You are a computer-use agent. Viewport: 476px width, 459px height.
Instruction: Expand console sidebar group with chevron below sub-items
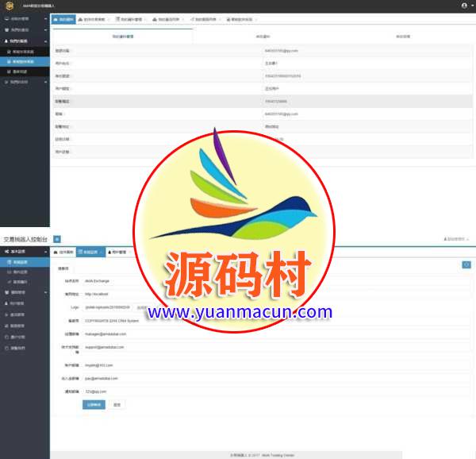point(25,292)
